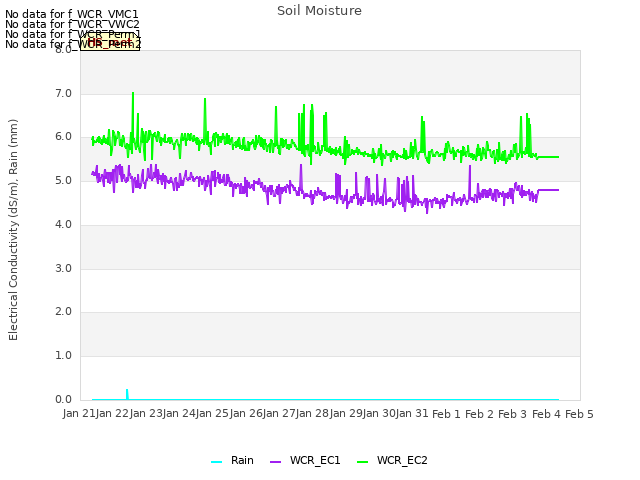Click the WCR_EC2 legend entry
Screen dimensions: 640x480
[x=392, y=460]
